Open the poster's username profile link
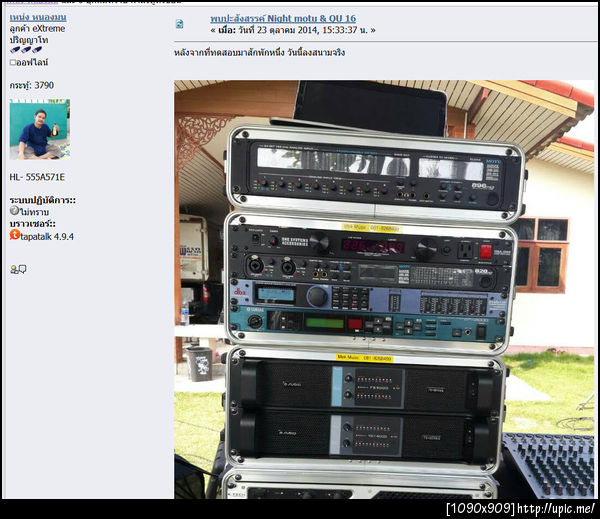 [x=38, y=17]
